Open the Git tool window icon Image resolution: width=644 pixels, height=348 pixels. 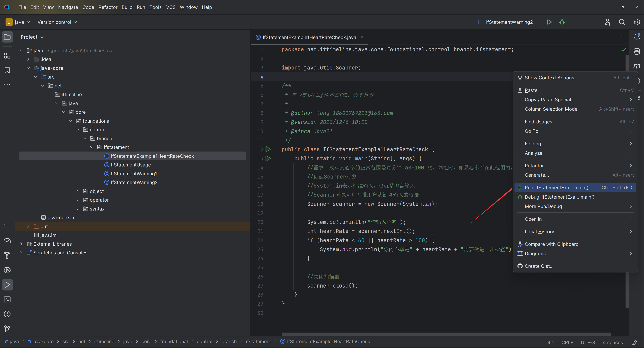[7, 329]
